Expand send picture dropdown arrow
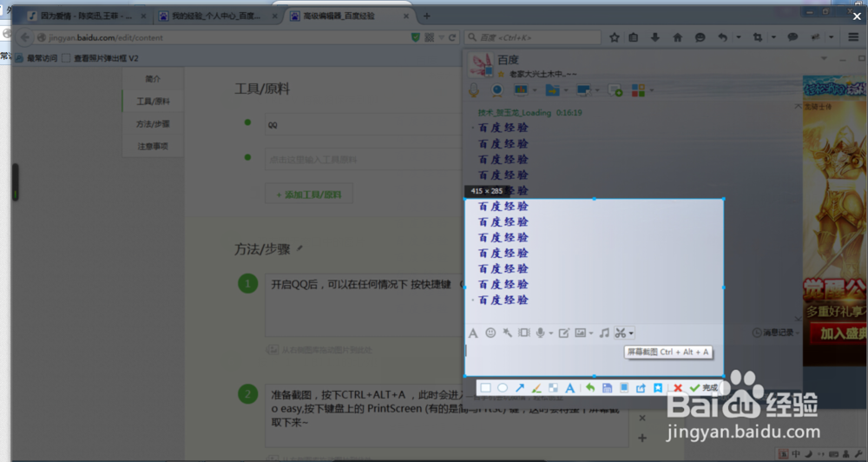This screenshot has height=462, width=868. pyautogui.click(x=591, y=333)
